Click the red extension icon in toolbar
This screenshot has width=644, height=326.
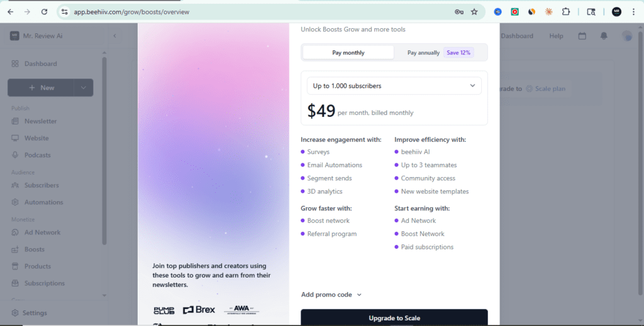coord(514,12)
